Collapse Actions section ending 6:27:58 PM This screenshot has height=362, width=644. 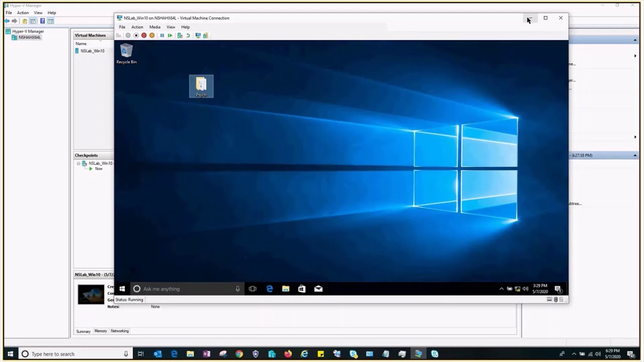[x=635, y=155]
